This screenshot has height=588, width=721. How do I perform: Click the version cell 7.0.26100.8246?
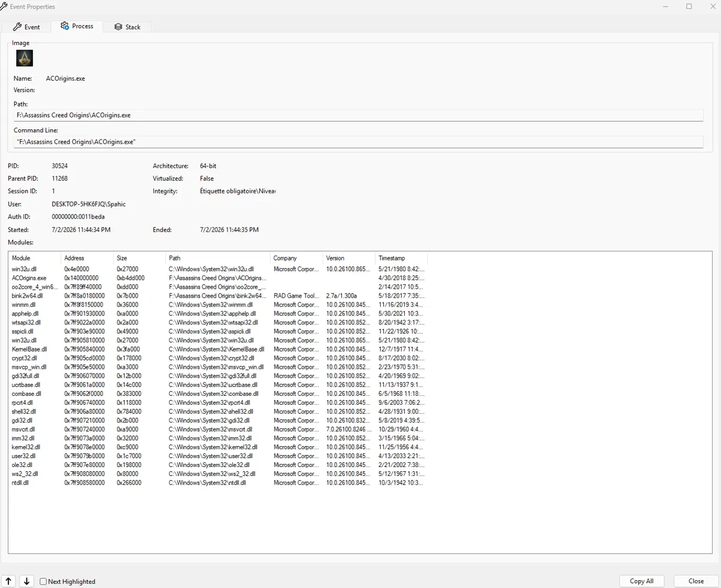coord(349,429)
